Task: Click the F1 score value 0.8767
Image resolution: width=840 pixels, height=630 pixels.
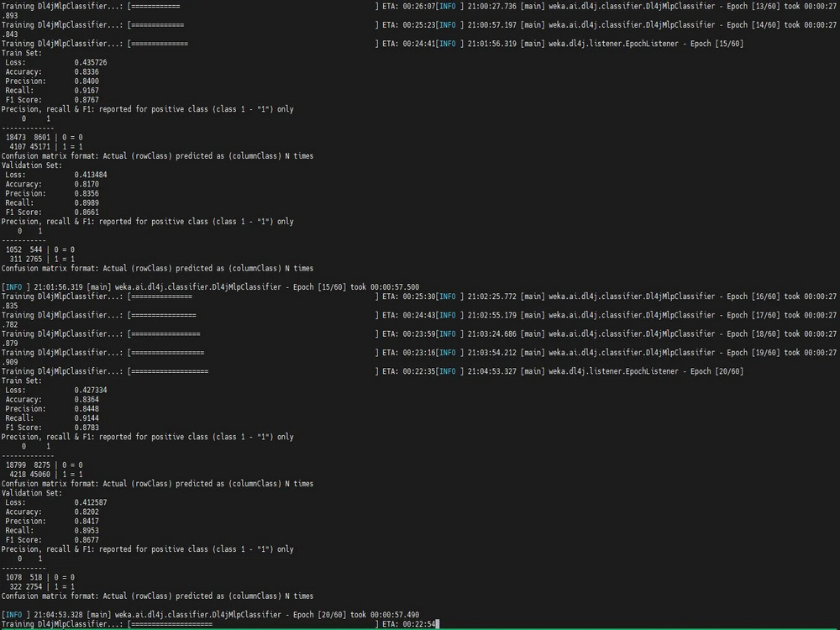Action: tap(87, 100)
